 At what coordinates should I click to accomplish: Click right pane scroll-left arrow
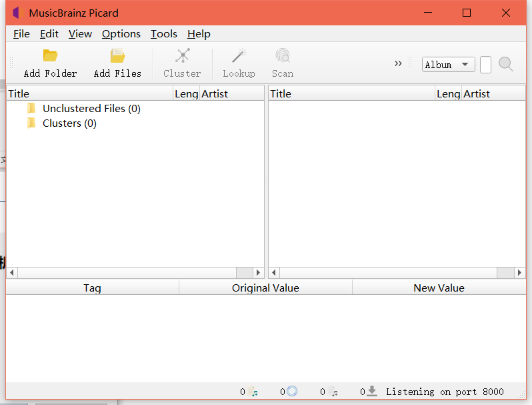[x=274, y=273]
